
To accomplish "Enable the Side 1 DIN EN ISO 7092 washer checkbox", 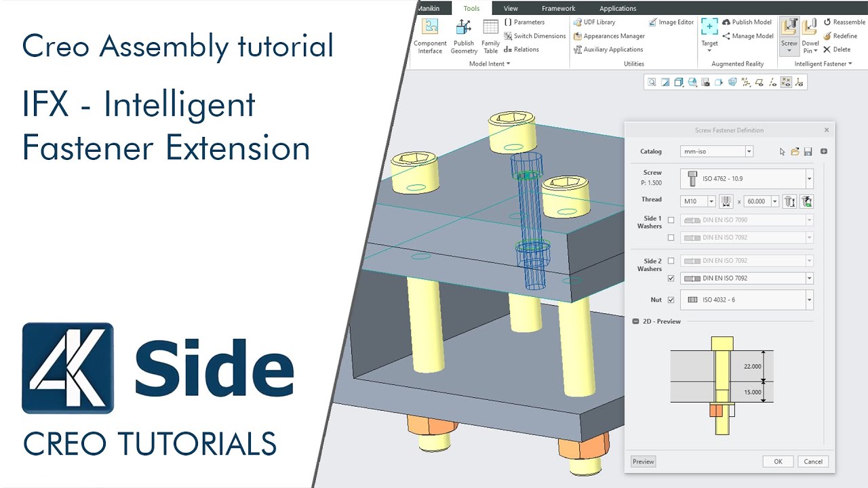I will (671, 238).
